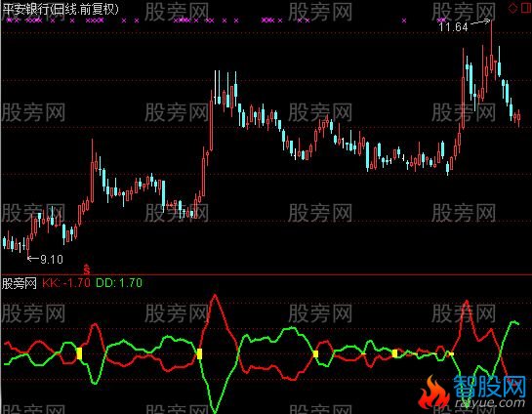Click the 11.64 high price label
Screen dimensions: 532x414
pos(453,26)
